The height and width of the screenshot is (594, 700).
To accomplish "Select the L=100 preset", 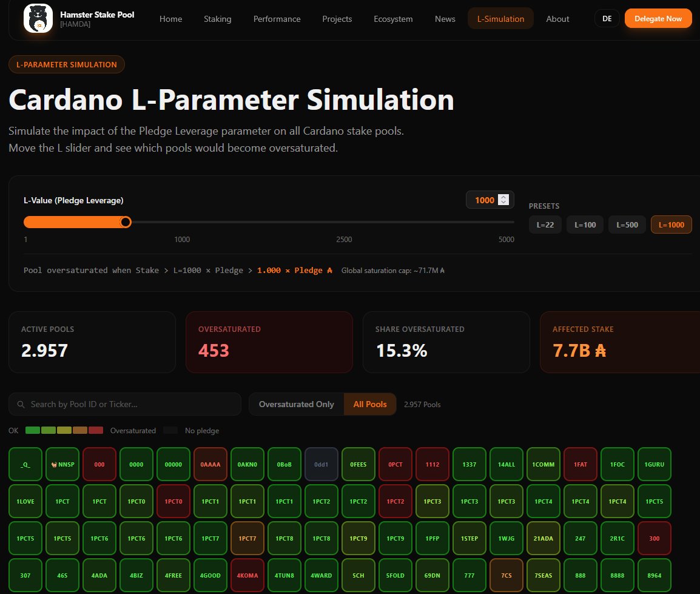I will 585,224.
